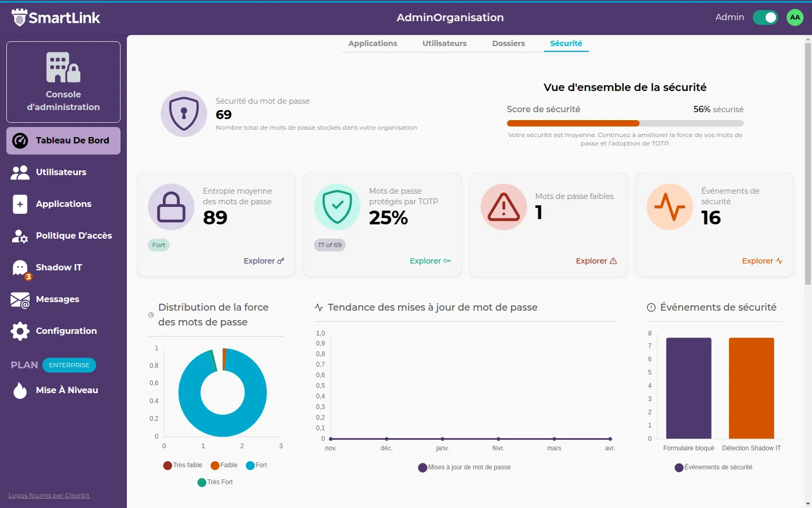The width and height of the screenshot is (812, 508).
Task: Switch to the Dossiers tab
Action: (509, 43)
